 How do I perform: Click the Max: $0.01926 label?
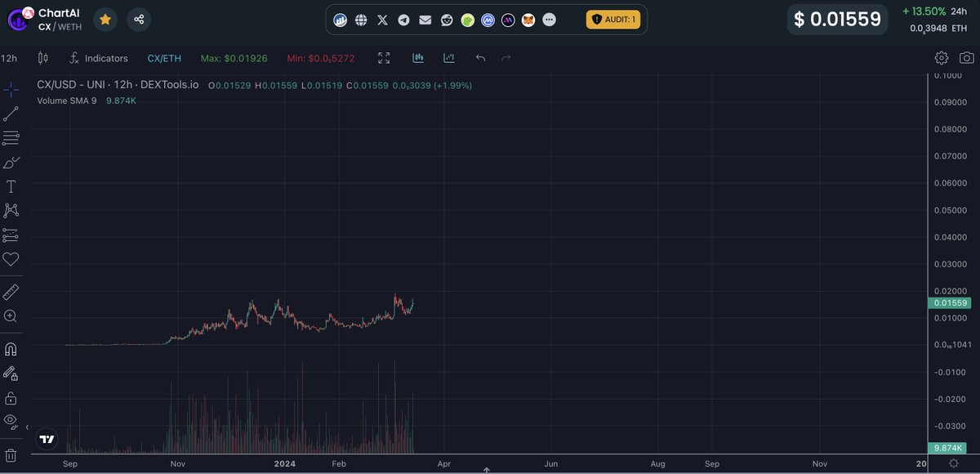(x=233, y=58)
